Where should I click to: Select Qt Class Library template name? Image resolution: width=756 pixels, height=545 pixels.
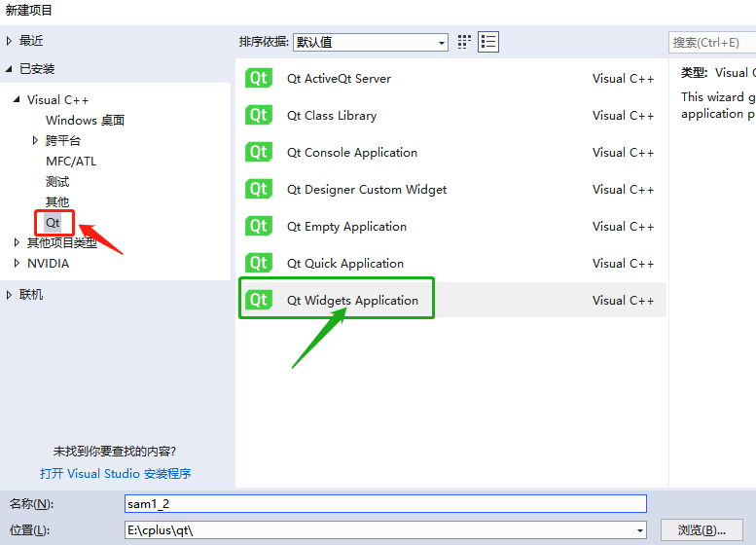click(332, 116)
